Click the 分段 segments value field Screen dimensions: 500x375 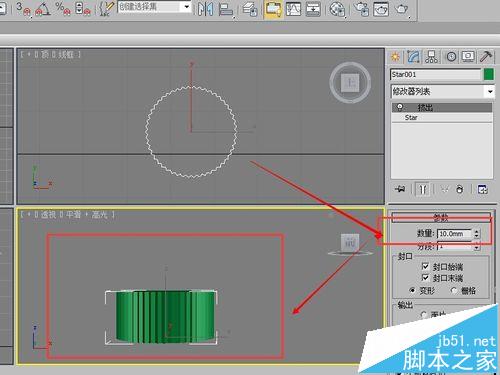(455, 247)
